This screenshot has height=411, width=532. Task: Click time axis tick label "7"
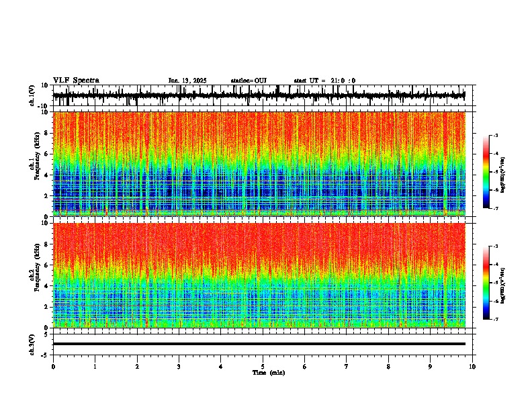347,367
